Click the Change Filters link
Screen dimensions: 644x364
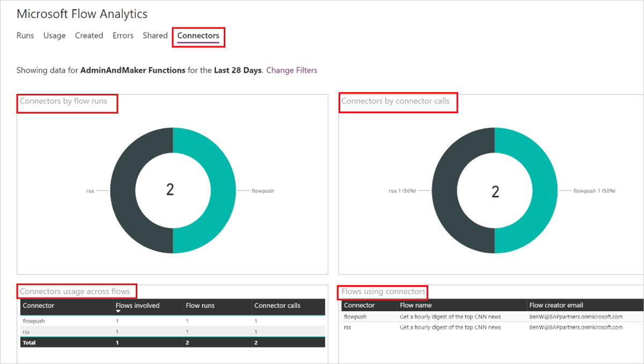click(291, 70)
